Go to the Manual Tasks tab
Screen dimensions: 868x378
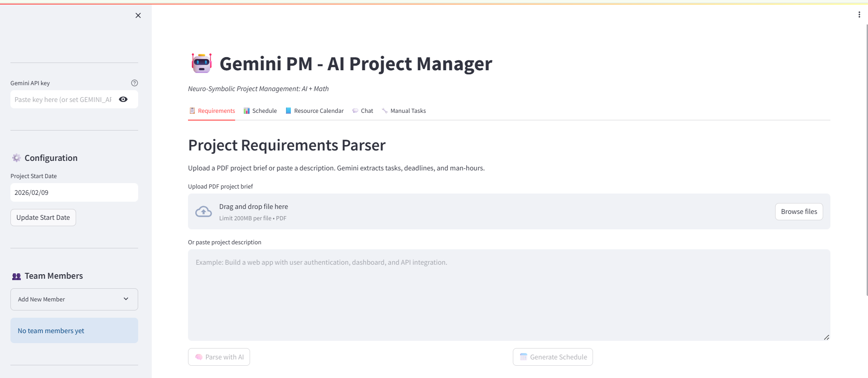[x=404, y=111]
